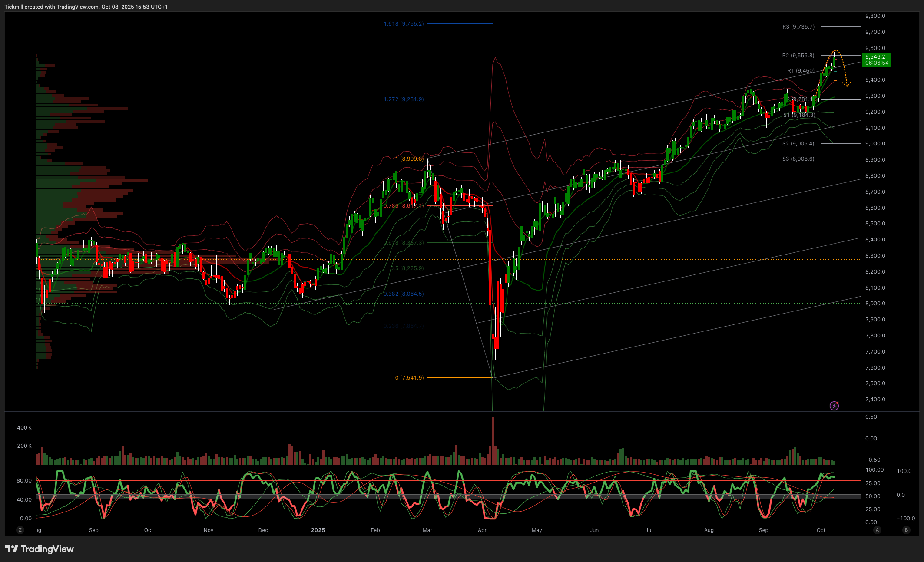Image resolution: width=924 pixels, height=562 pixels.
Task: Click the Z timezone button
Action: click(x=20, y=530)
